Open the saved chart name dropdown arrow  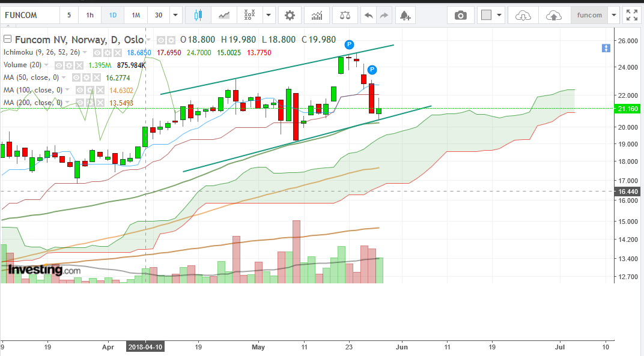613,15
